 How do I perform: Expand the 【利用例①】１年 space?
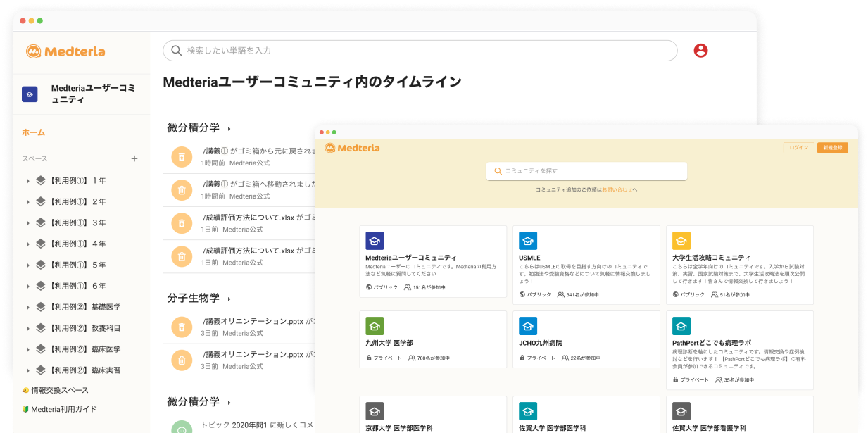[x=28, y=181]
